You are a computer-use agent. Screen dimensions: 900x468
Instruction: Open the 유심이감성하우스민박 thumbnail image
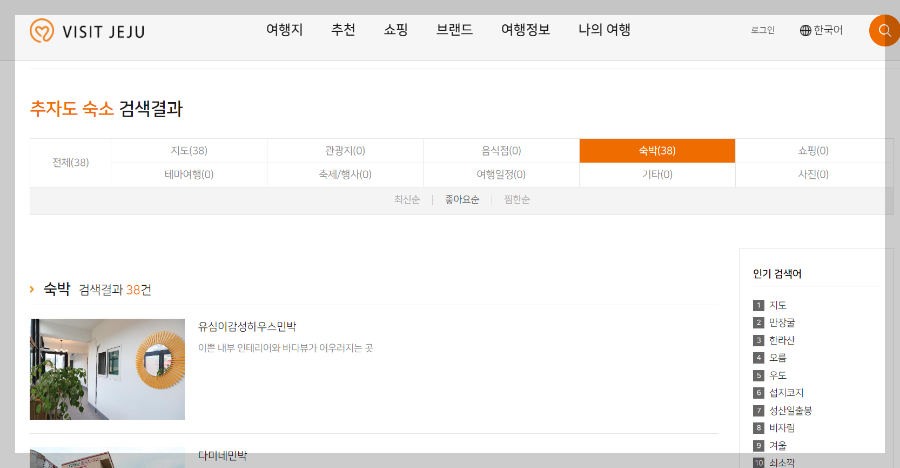click(x=107, y=369)
